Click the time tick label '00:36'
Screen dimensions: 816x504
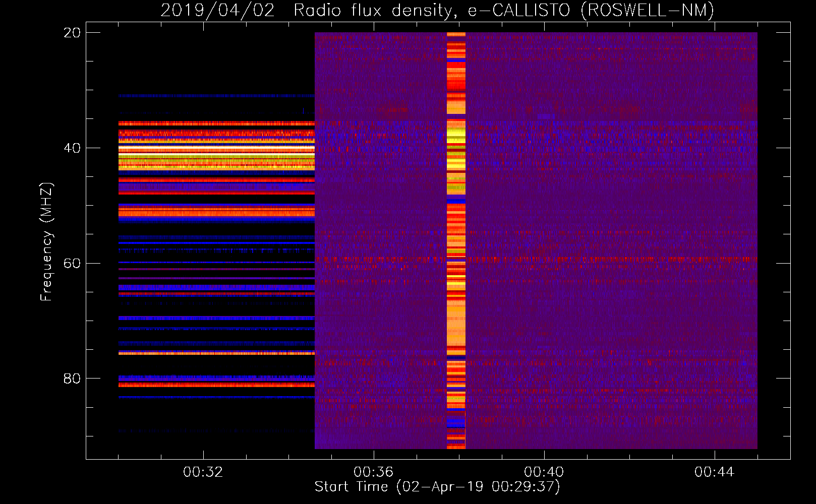pos(374,472)
